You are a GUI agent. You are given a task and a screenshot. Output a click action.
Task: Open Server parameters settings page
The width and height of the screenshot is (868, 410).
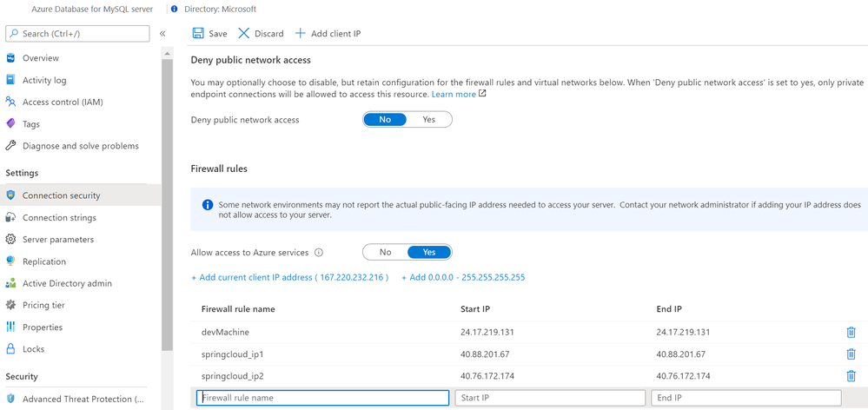coord(58,239)
